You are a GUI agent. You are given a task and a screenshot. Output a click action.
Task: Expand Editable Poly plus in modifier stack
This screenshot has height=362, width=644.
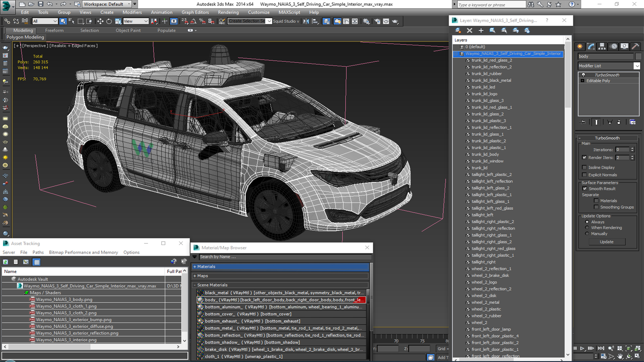coord(583,81)
